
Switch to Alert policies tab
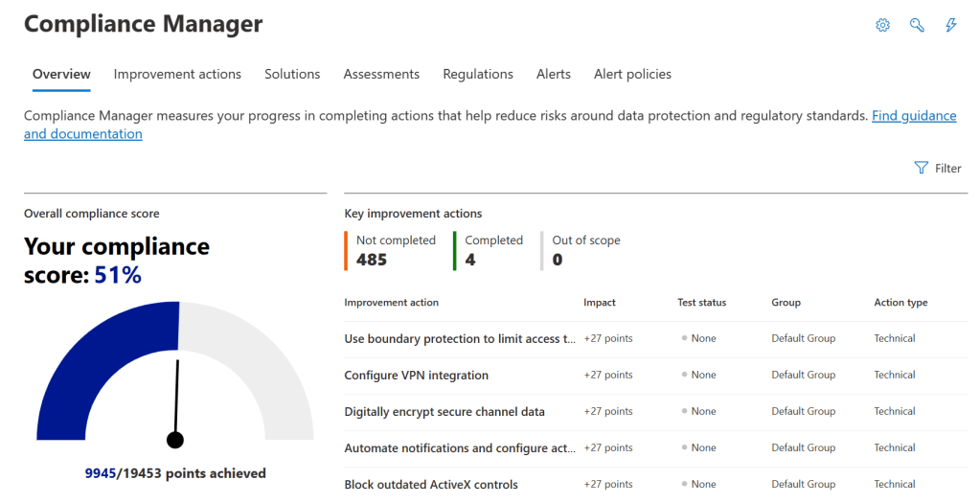pos(632,74)
